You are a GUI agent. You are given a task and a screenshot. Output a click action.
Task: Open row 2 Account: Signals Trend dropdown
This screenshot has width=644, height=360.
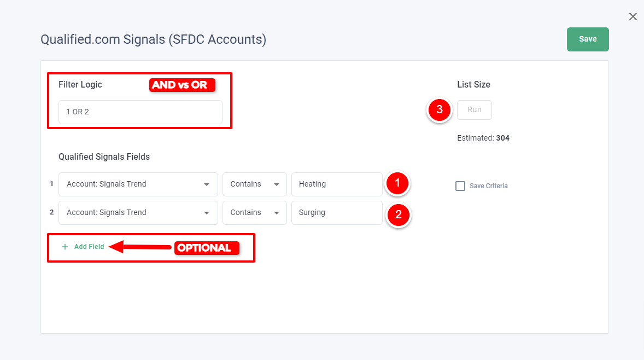pyautogui.click(x=138, y=212)
